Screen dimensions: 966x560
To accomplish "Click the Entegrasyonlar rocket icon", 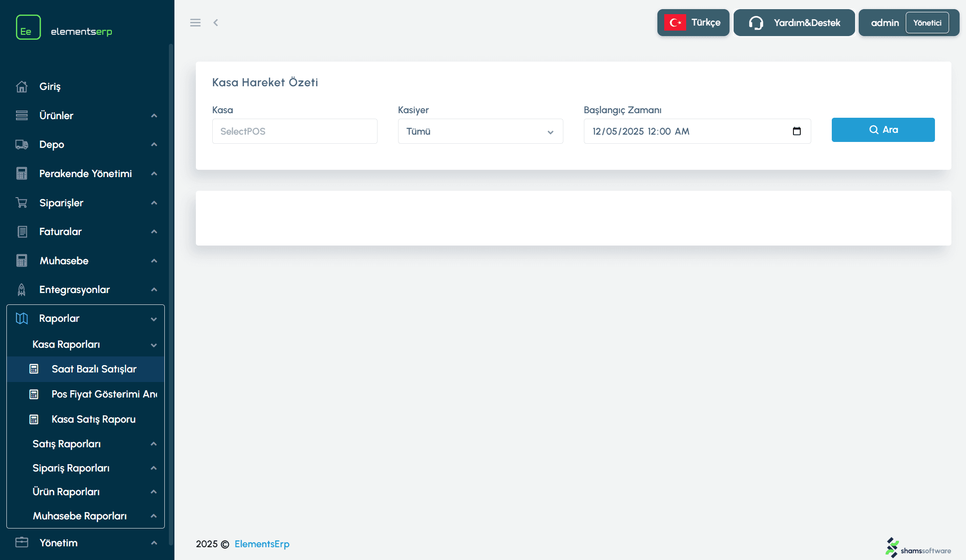I will tap(21, 290).
